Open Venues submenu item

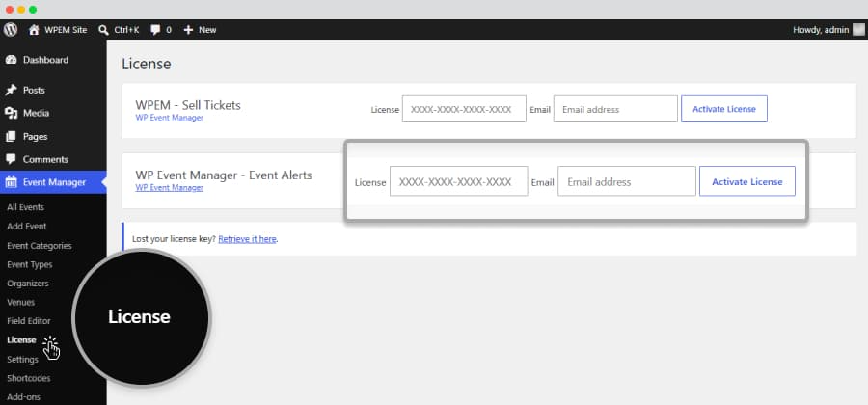[20, 302]
